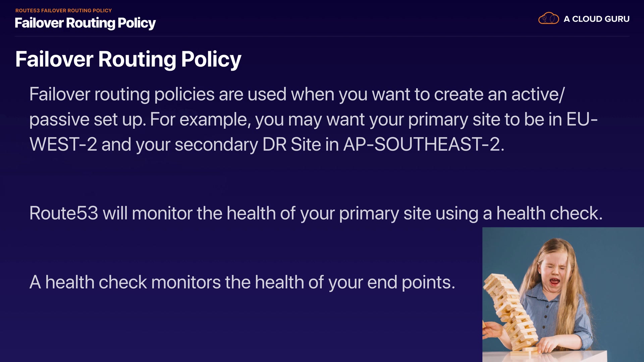Click "passive set up" in the first paragraph
Screen dimensions: 644x362
87,119
